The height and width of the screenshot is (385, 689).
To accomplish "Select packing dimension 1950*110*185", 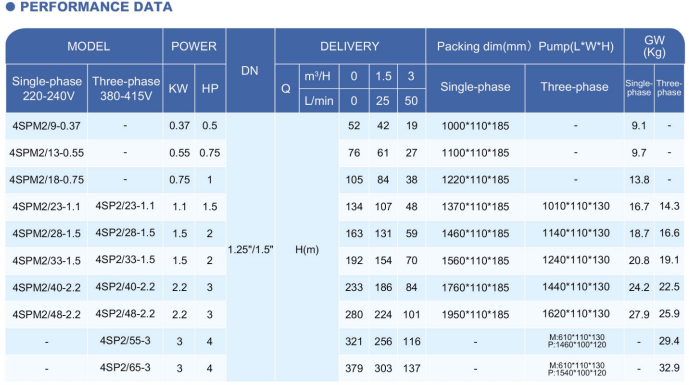I will [475, 315].
